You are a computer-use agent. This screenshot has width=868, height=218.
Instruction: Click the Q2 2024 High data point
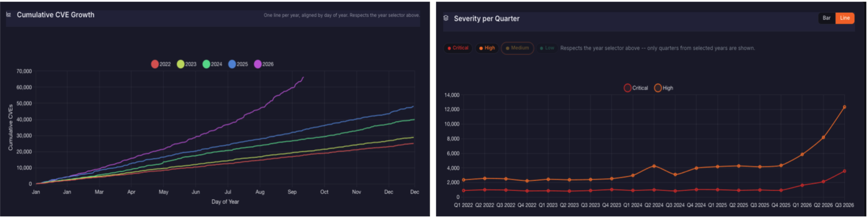click(654, 166)
